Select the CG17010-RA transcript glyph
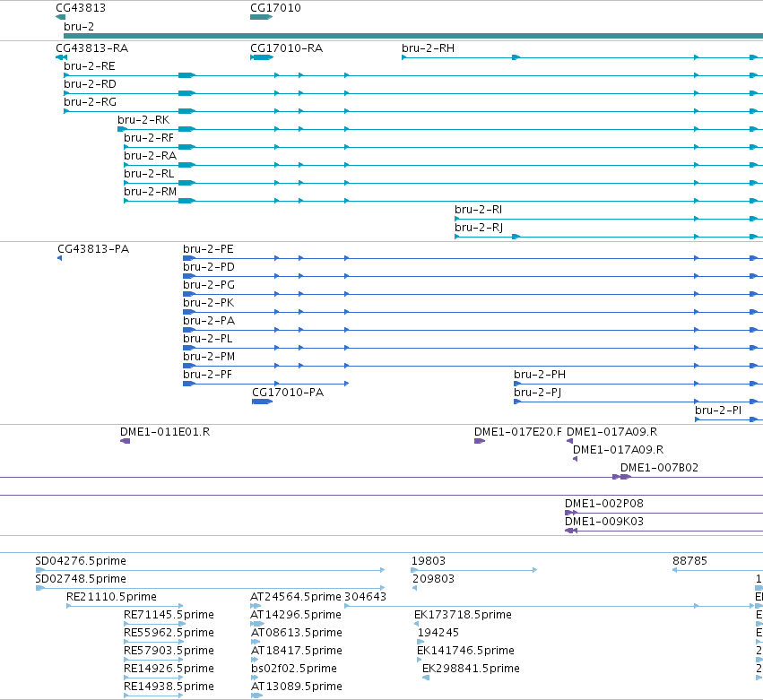This screenshot has height=700, width=763. click(x=262, y=57)
